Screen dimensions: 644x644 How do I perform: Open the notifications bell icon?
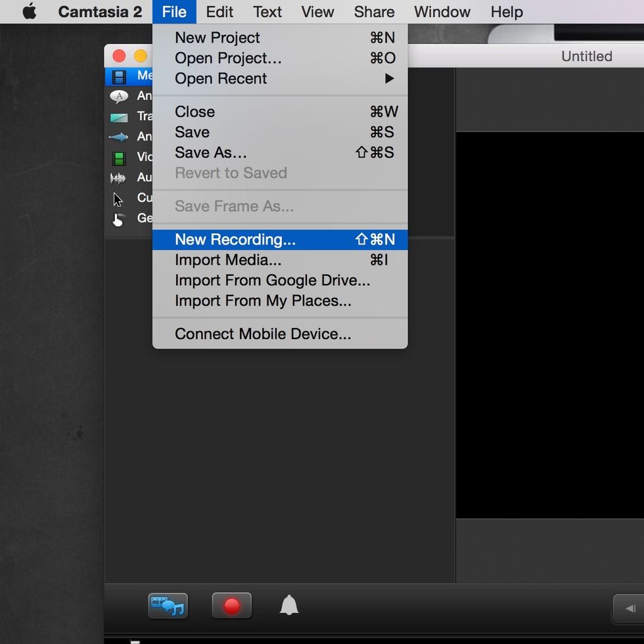(289, 605)
